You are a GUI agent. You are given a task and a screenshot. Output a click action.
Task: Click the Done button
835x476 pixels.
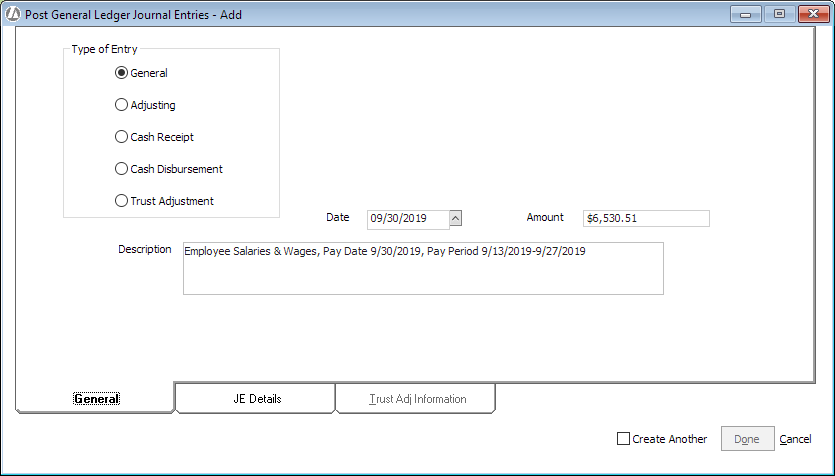[747, 439]
